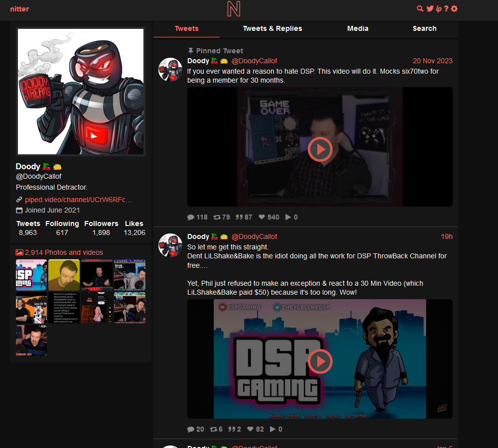
Task: Open the pink DSP Gaming logo gallery thumbnail
Action: (x=31, y=275)
